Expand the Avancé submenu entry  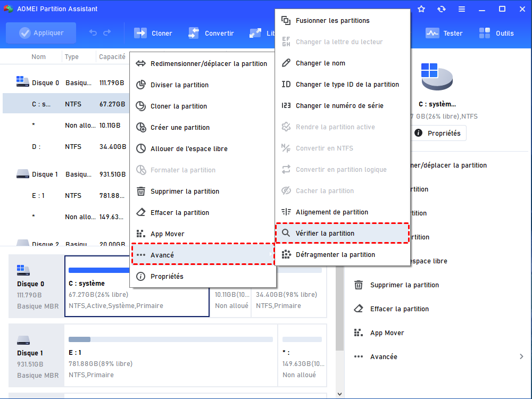coord(203,255)
